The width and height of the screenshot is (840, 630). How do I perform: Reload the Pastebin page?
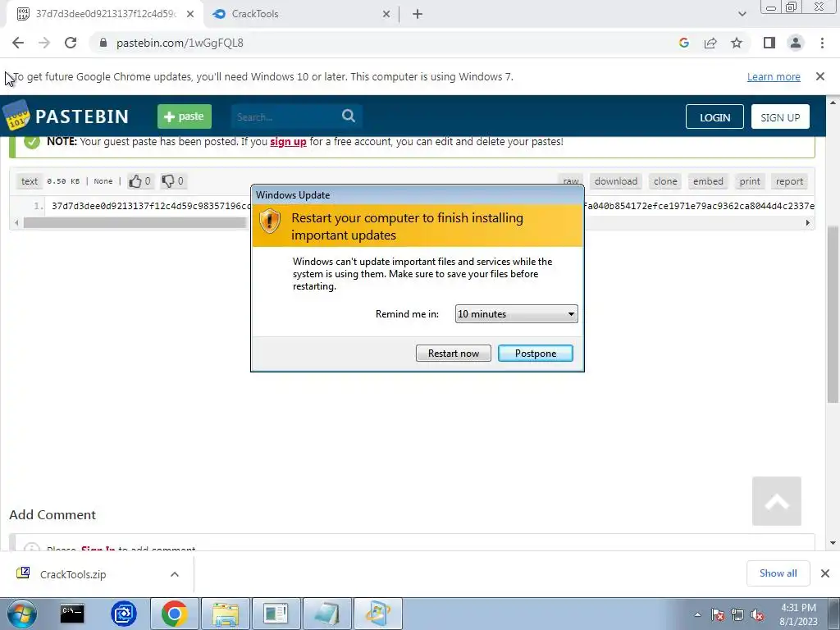[x=71, y=43]
